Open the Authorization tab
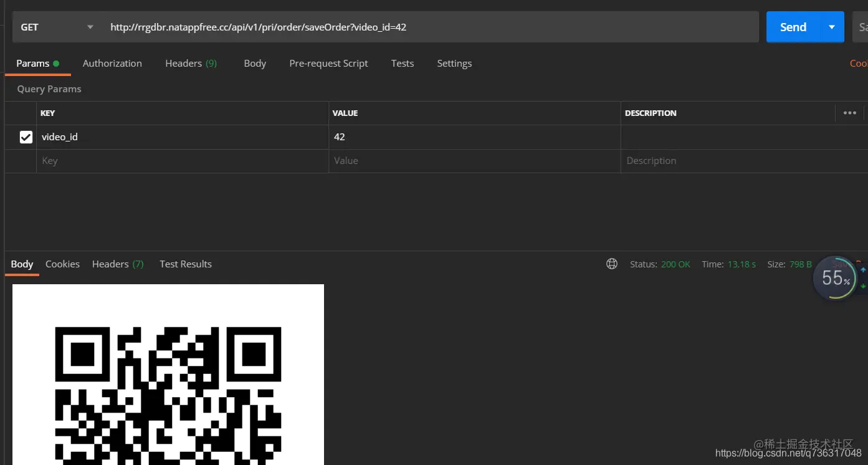 pos(112,64)
